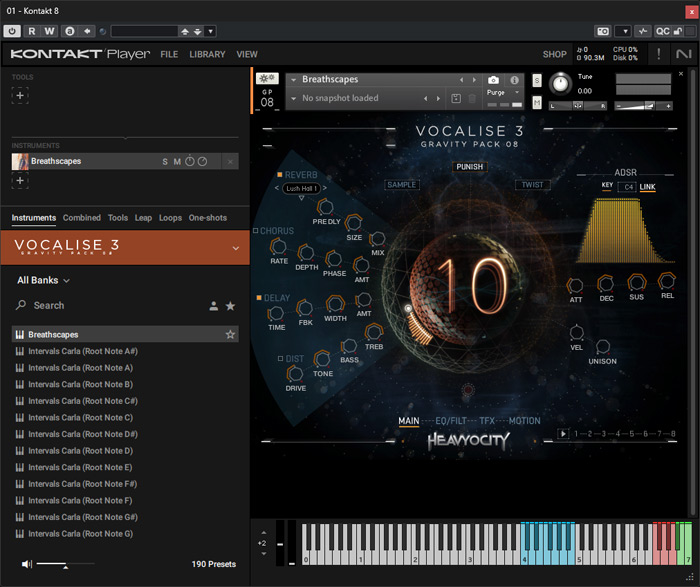Save the current snapshot with floppy icon

(x=456, y=98)
